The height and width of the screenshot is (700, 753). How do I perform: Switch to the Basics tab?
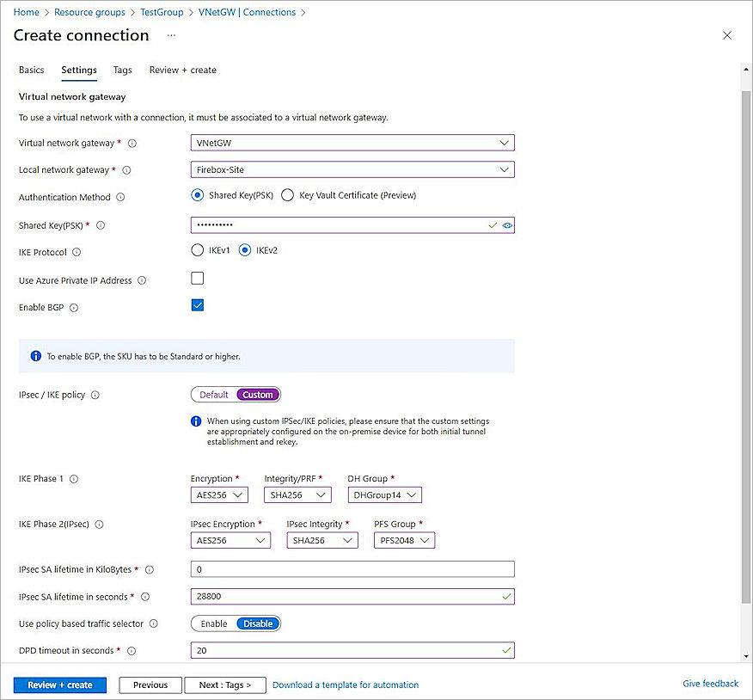click(31, 70)
